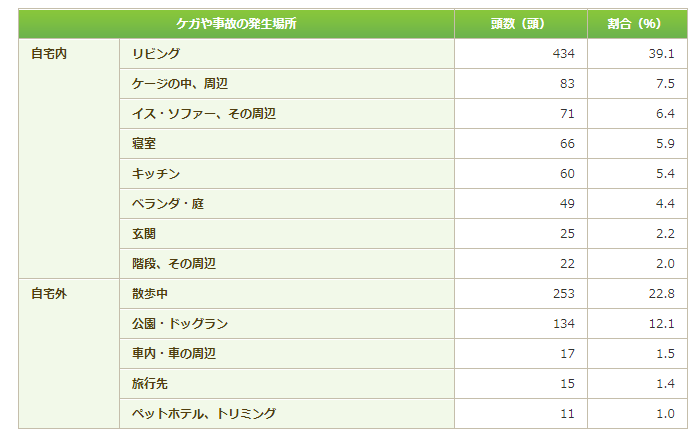Click the 頭数（頭） column header
The image size is (700, 440).
tap(521, 24)
